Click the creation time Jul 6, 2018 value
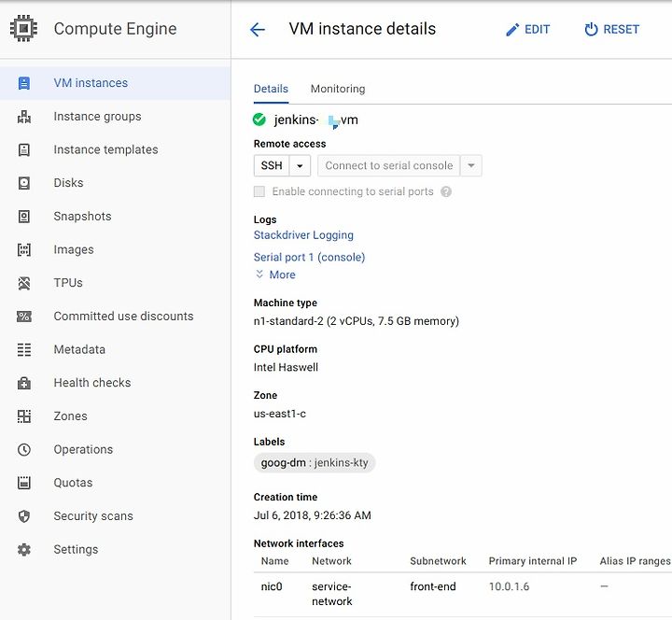The image size is (672, 620). [313, 515]
